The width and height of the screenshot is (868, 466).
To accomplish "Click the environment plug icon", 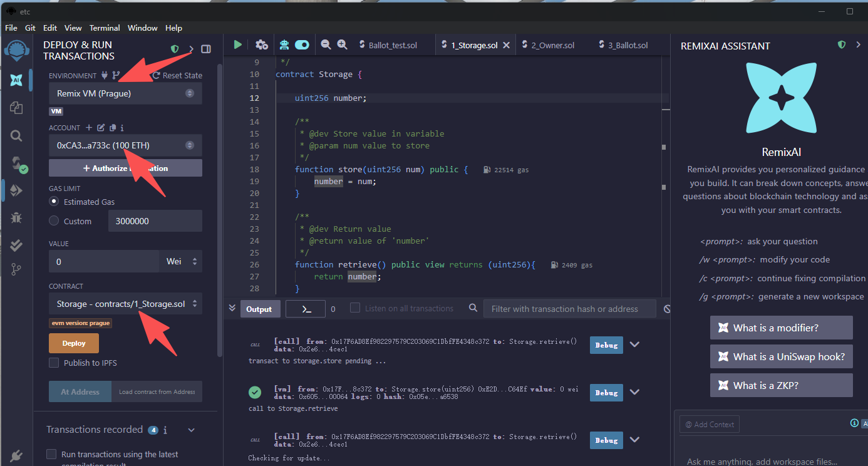I will click(105, 75).
